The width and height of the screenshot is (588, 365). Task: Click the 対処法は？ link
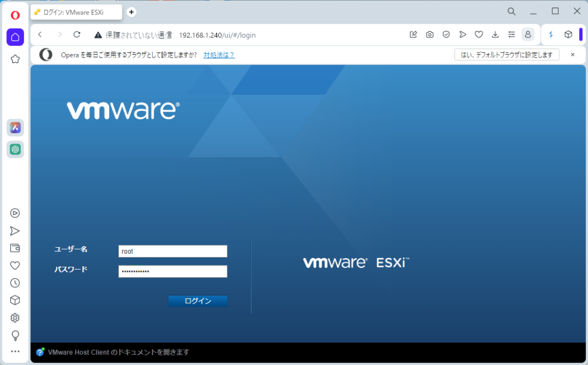pos(219,55)
